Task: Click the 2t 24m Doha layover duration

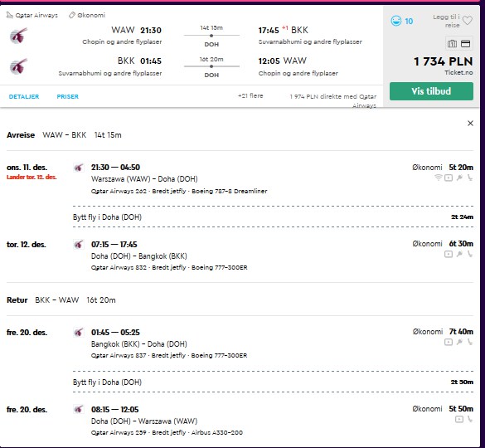Action: [462, 217]
